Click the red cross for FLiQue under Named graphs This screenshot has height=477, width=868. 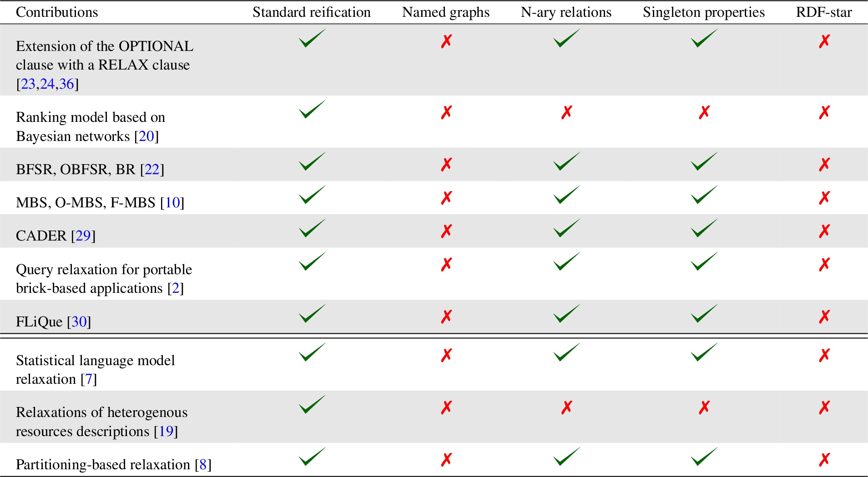(446, 316)
